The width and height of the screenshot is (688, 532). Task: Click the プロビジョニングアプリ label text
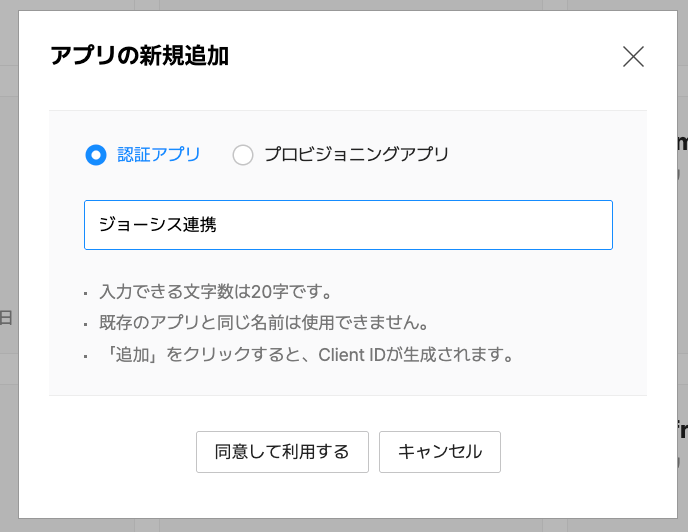[356, 155]
